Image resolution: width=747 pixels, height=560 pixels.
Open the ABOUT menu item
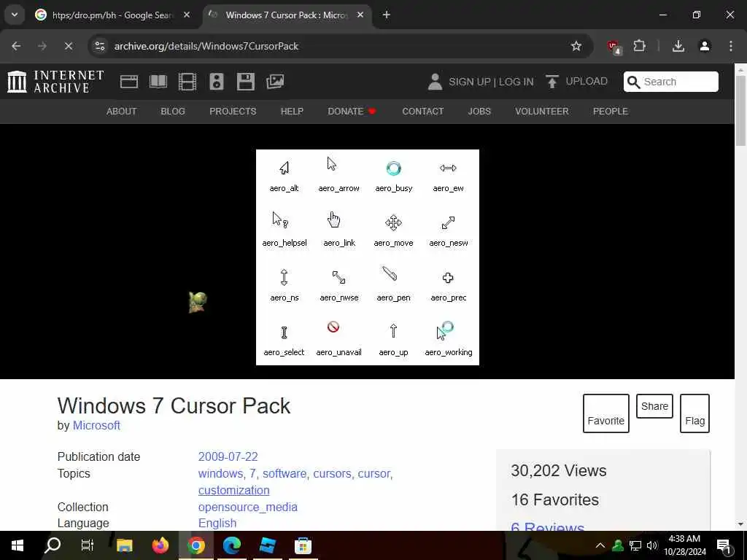tap(122, 112)
